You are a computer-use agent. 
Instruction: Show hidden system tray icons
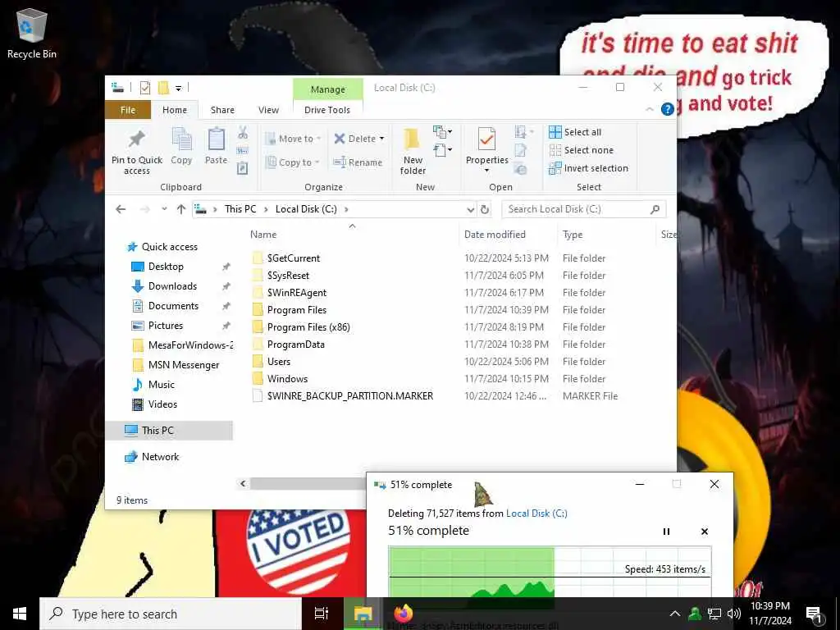point(675,614)
